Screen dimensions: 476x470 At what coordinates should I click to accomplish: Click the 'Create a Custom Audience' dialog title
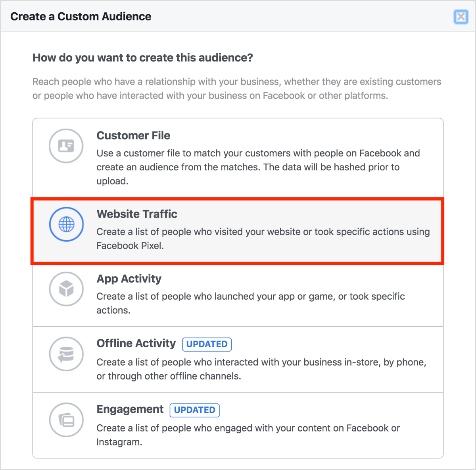81,17
